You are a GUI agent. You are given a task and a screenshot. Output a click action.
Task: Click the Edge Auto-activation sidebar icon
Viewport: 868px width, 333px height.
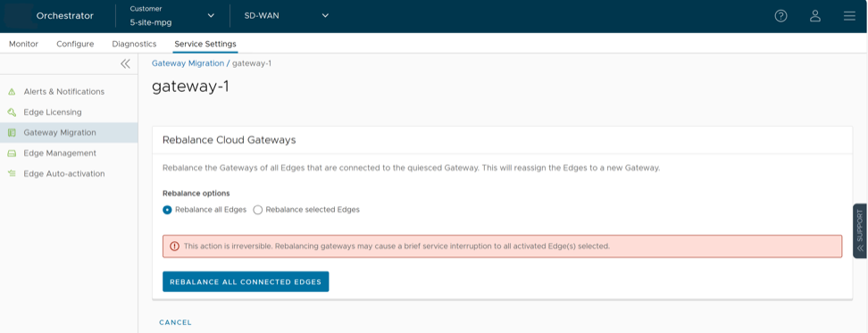(x=13, y=174)
